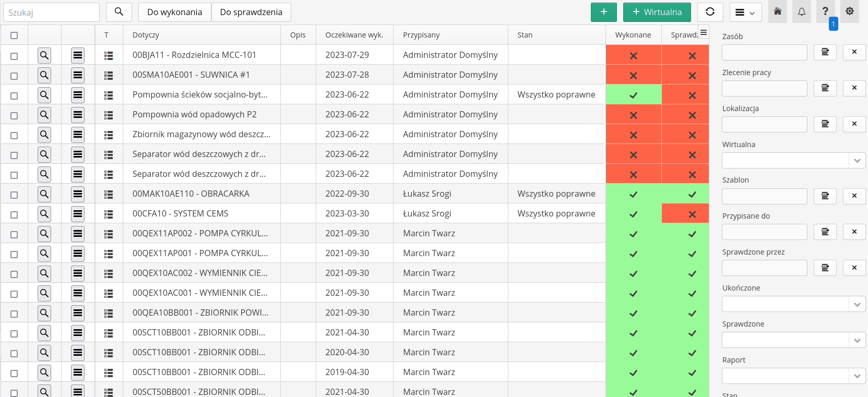The height and width of the screenshot is (397, 868).
Task: Switch to Do wykonania tab
Action: (174, 12)
